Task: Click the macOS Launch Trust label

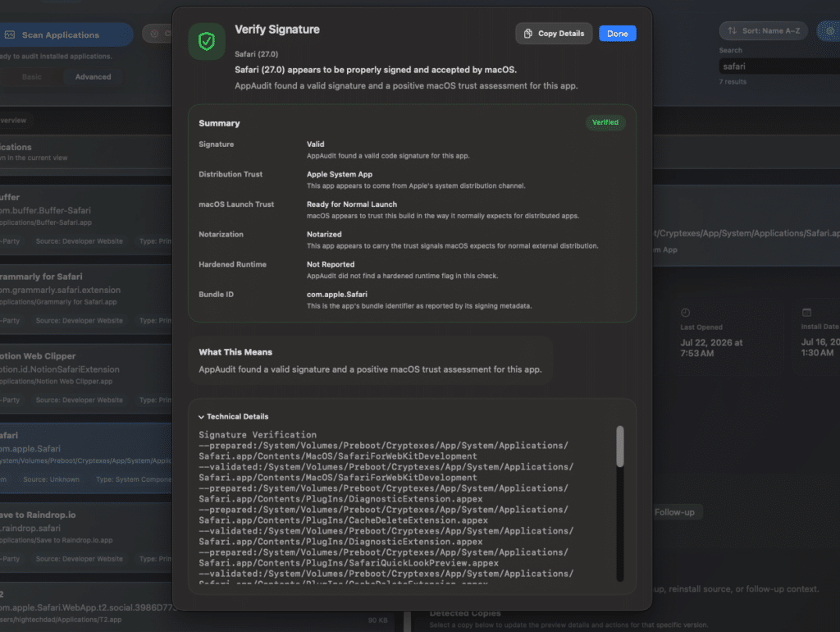Action: [235, 204]
